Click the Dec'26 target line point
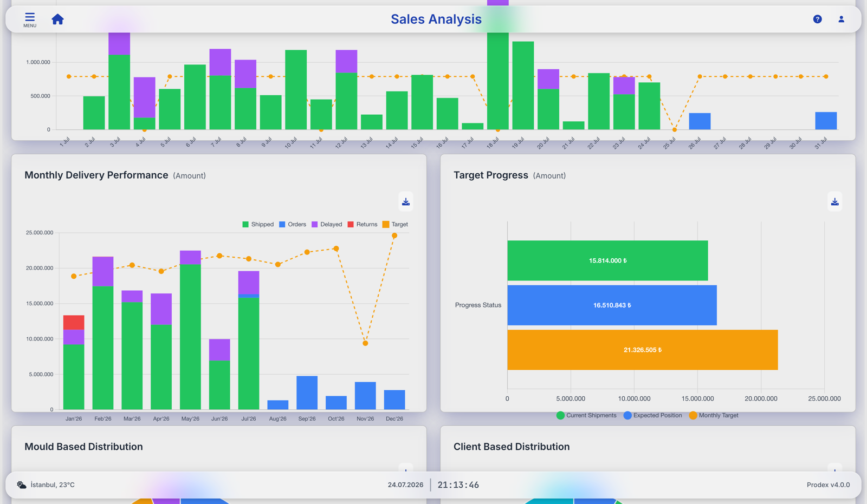The image size is (867, 504). (394, 235)
